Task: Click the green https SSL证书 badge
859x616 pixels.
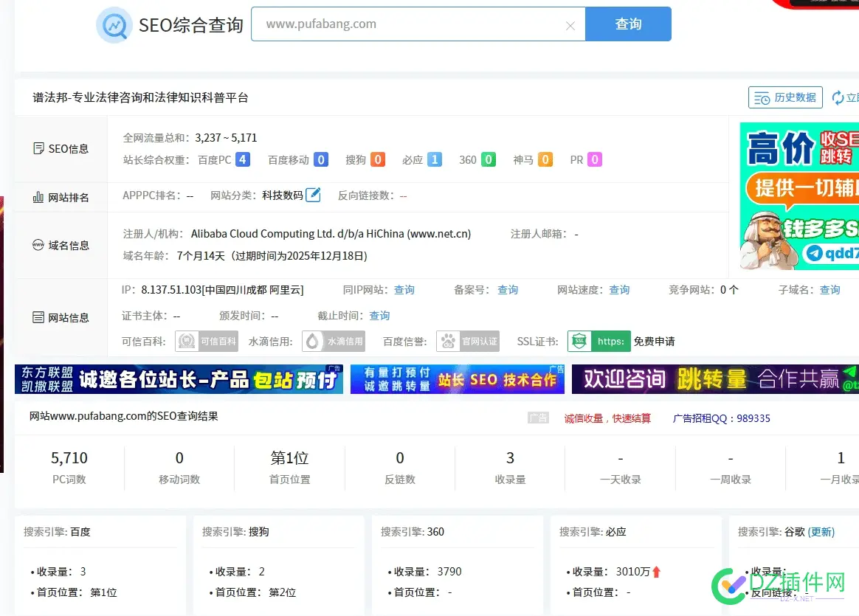Action: click(x=598, y=341)
